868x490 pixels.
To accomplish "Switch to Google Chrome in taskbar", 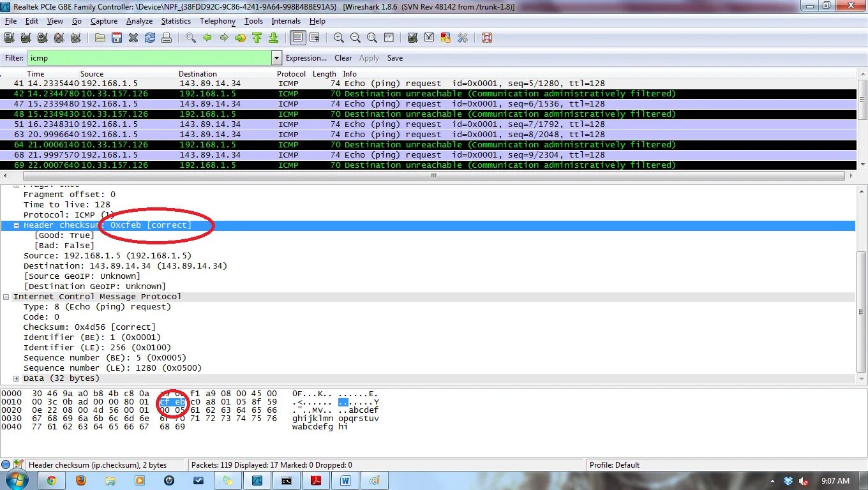I will (x=52, y=480).
